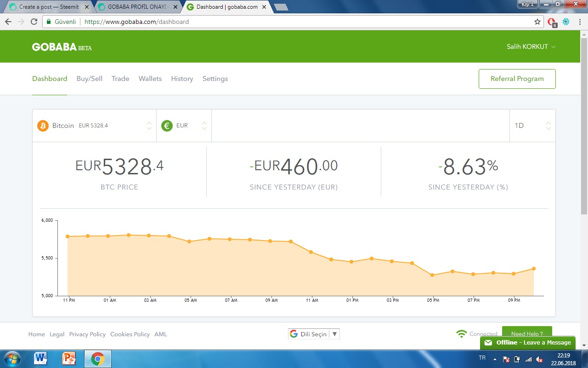Show hidden system tray icons

click(x=495, y=359)
